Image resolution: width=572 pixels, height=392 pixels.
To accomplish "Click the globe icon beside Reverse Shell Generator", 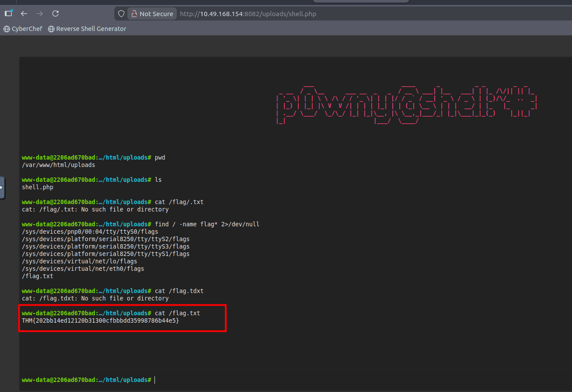I will point(51,29).
